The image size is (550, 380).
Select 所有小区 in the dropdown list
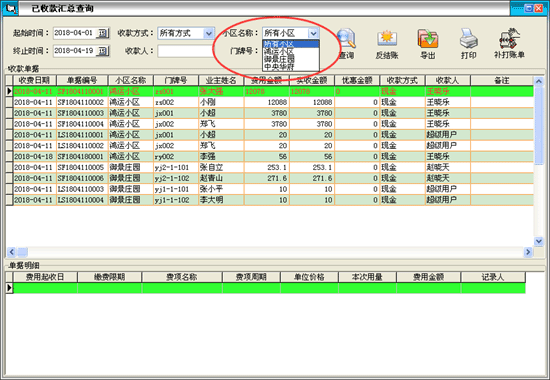coord(291,44)
